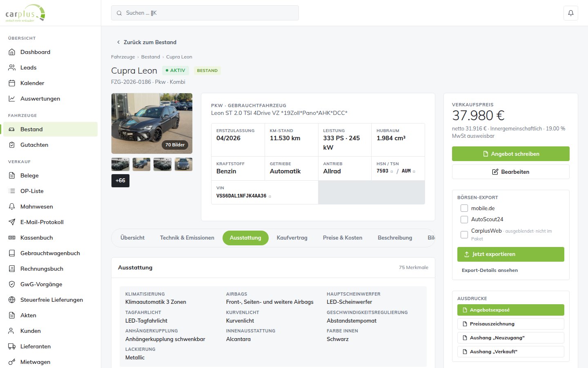Copy the HSN 7593 value icon
The width and height of the screenshot is (588, 368).
click(392, 171)
